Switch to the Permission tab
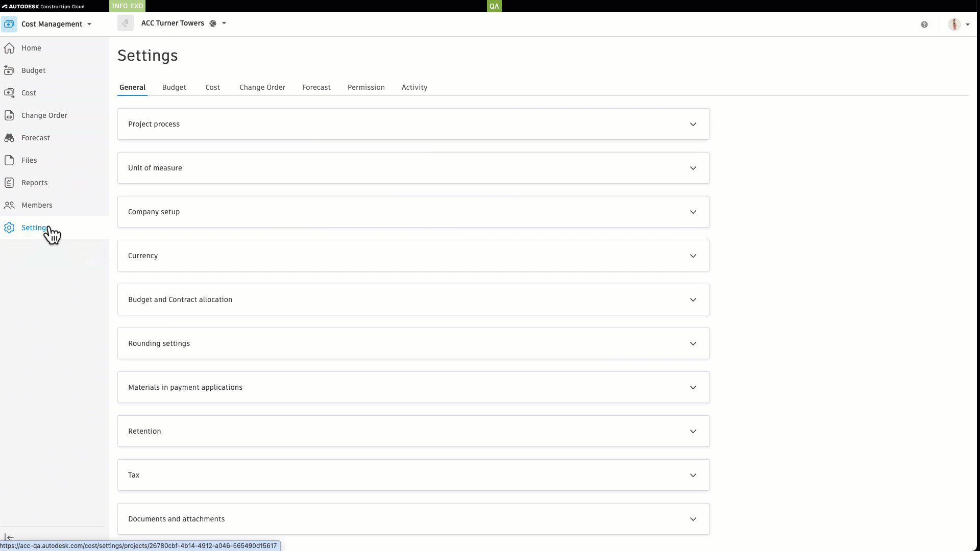The height and width of the screenshot is (551, 980). click(366, 87)
